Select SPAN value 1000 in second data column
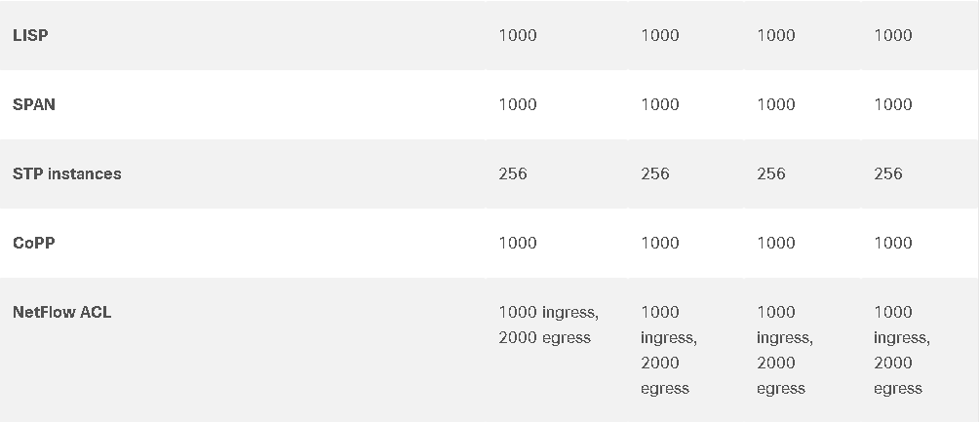 pos(659,105)
